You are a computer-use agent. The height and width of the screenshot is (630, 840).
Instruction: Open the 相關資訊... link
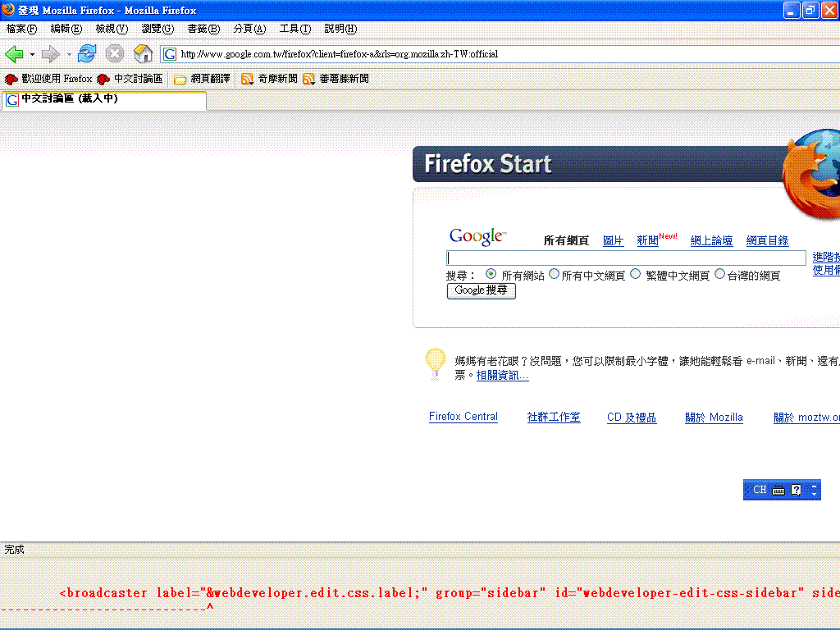coord(503,376)
